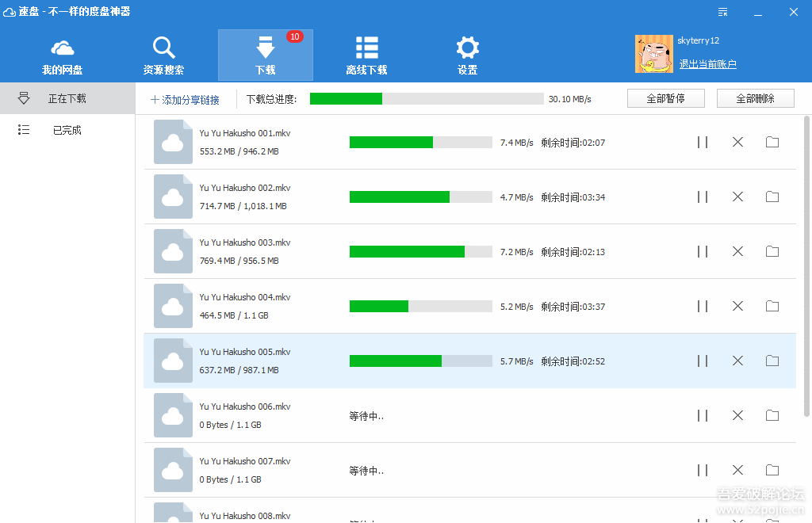Open the Resource Search (资源搜索) tab
Viewport: 812px width, 523px height.
click(163, 56)
